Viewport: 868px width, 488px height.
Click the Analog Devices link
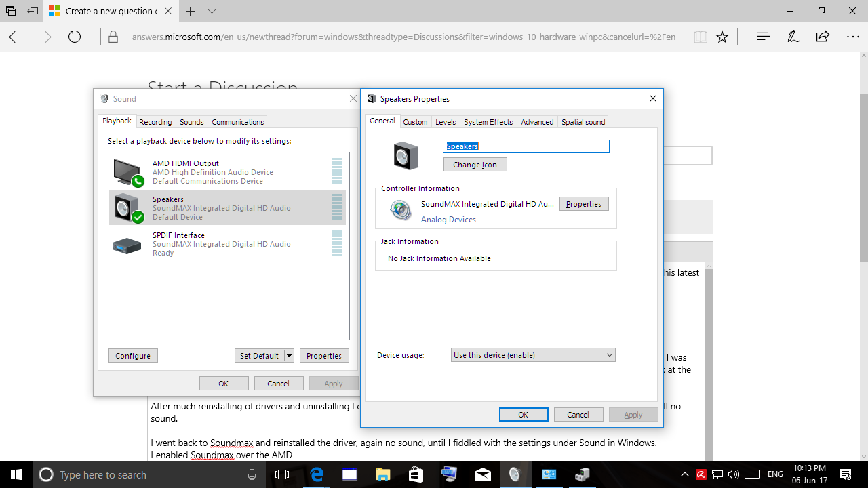[448, 220]
